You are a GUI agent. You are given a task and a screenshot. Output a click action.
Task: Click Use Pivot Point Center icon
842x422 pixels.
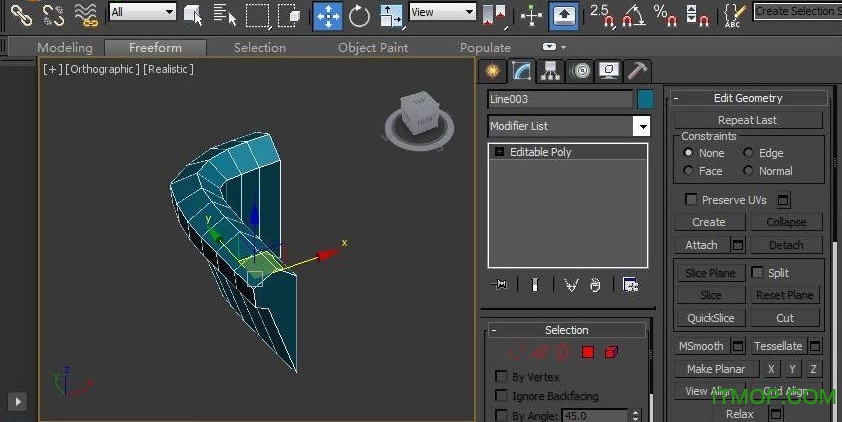(495, 16)
